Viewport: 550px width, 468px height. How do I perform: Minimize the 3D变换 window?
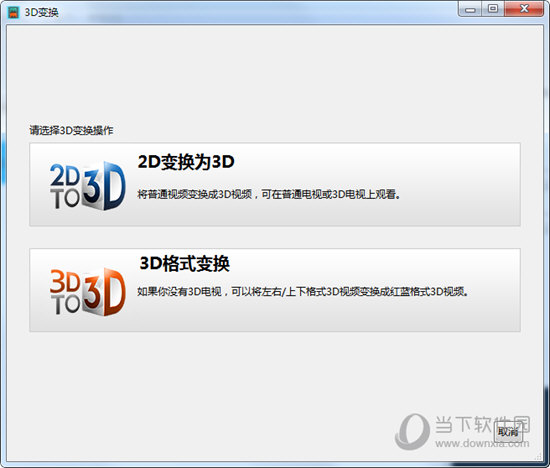coord(470,9)
